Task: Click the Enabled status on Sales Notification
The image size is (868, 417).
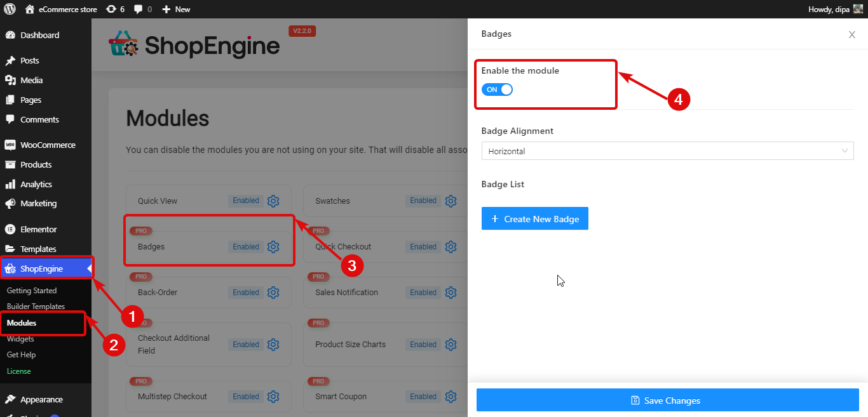Action: [423, 293]
